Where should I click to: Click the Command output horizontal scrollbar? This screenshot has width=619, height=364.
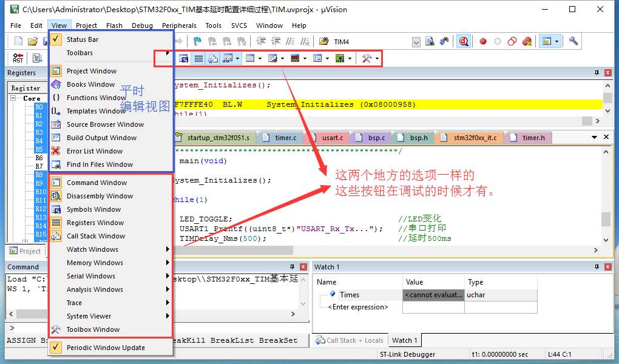pos(152,314)
